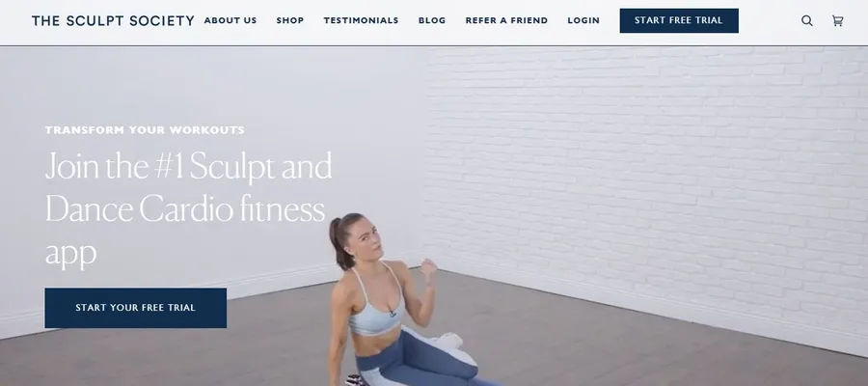Image resolution: width=868 pixels, height=386 pixels.
Task: Click the Login link
Action: click(x=583, y=20)
